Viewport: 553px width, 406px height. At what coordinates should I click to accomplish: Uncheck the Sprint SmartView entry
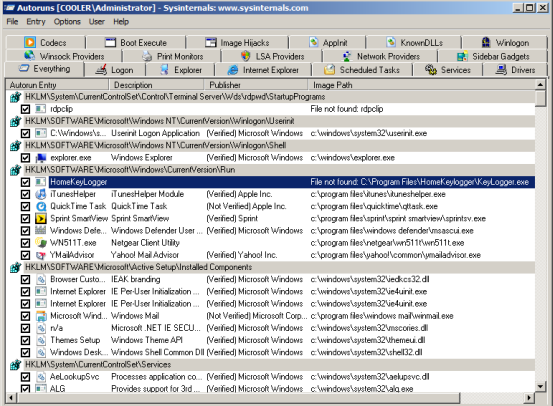(25, 219)
